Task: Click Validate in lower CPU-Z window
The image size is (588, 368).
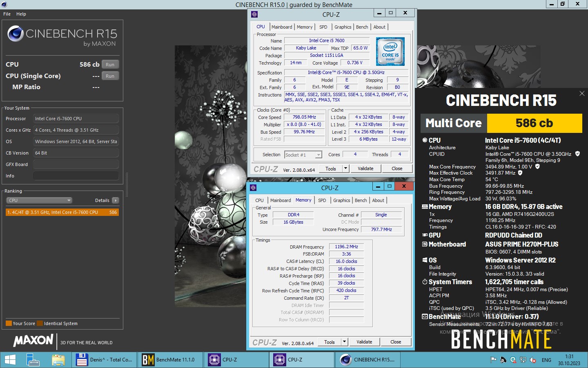Action: [x=364, y=342]
